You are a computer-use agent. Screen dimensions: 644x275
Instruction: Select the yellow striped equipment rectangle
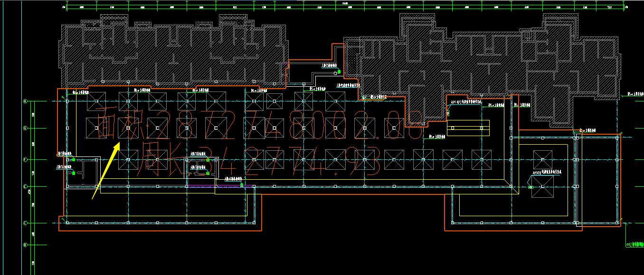click(468, 128)
